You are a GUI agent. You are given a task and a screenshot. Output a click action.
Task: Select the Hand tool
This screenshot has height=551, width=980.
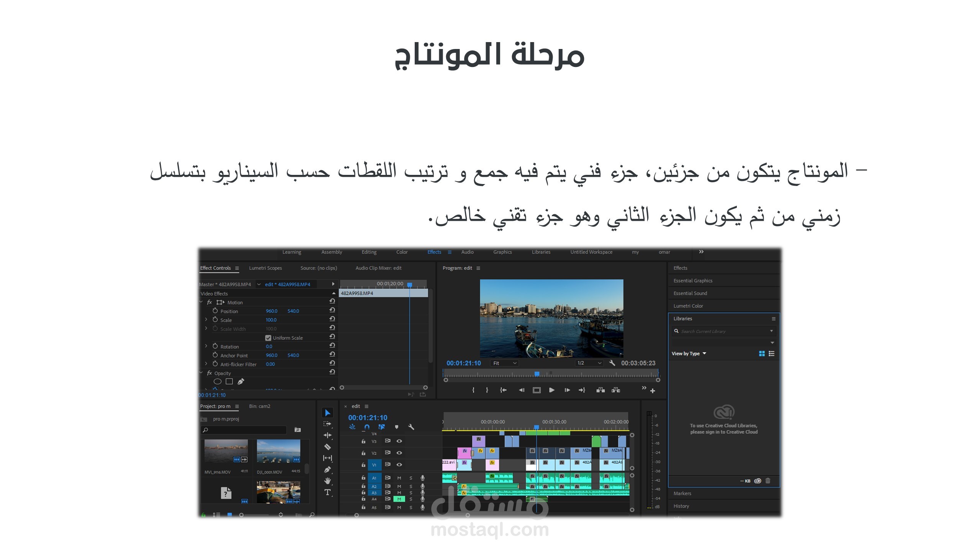327,481
